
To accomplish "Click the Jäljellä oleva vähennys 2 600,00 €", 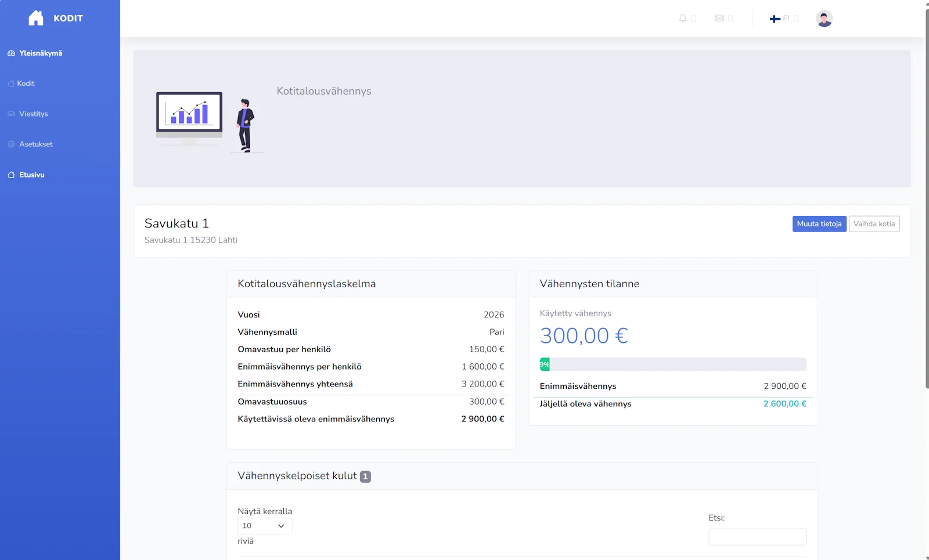I will [785, 404].
